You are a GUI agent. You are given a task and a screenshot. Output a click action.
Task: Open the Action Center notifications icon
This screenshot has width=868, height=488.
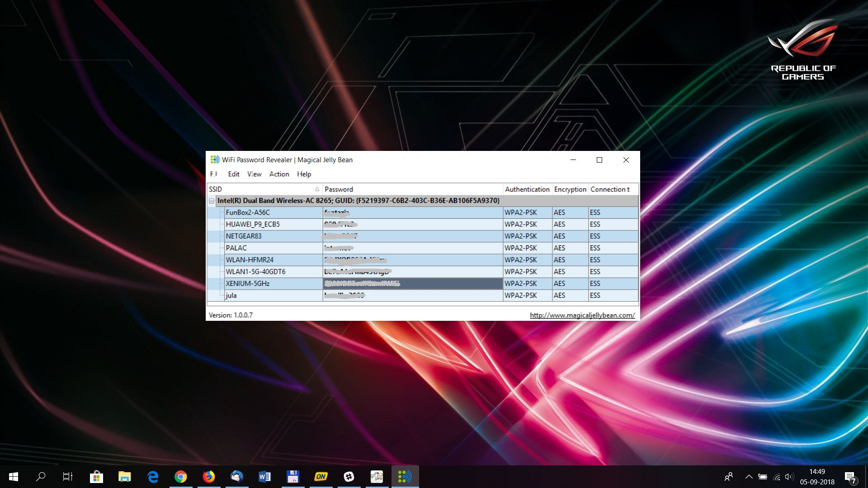(850, 477)
